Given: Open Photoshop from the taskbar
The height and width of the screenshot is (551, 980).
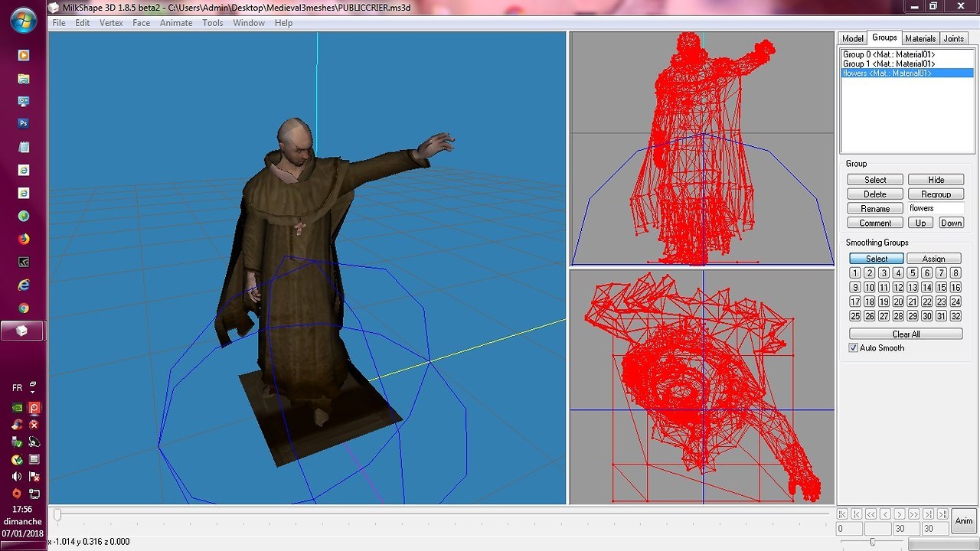Looking at the screenshot, I should pyautogui.click(x=24, y=123).
